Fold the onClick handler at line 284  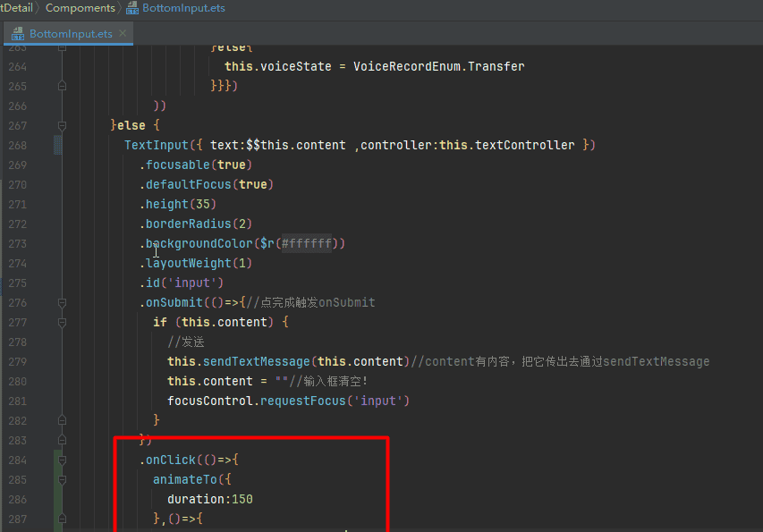point(63,460)
